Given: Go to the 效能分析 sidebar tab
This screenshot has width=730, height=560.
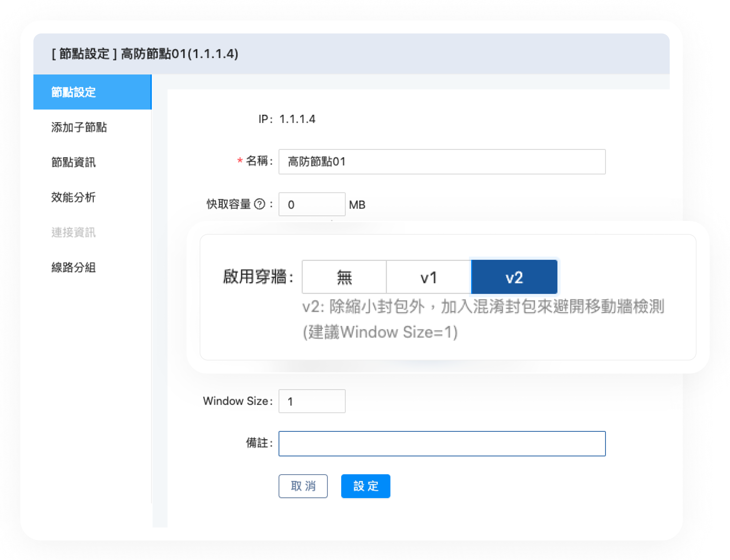Looking at the screenshot, I should coord(74,197).
